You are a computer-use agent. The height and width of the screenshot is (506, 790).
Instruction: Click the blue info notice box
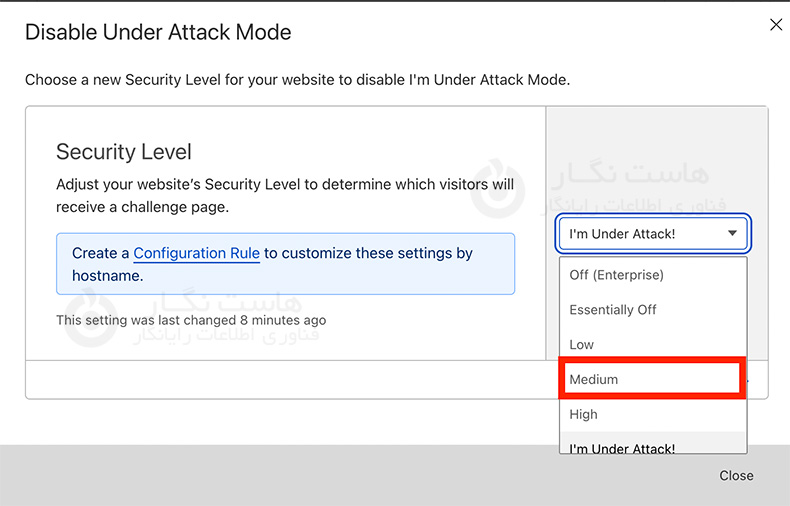pyautogui.click(x=285, y=264)
